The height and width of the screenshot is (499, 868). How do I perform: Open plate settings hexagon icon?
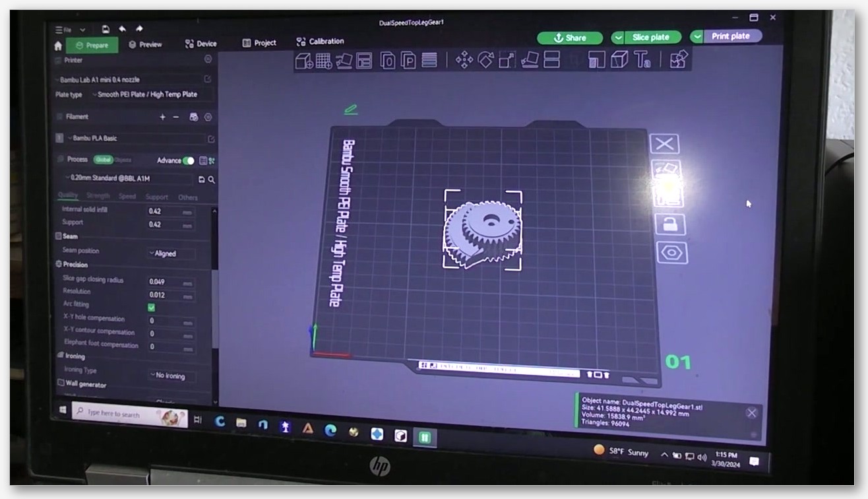[672, 253]
